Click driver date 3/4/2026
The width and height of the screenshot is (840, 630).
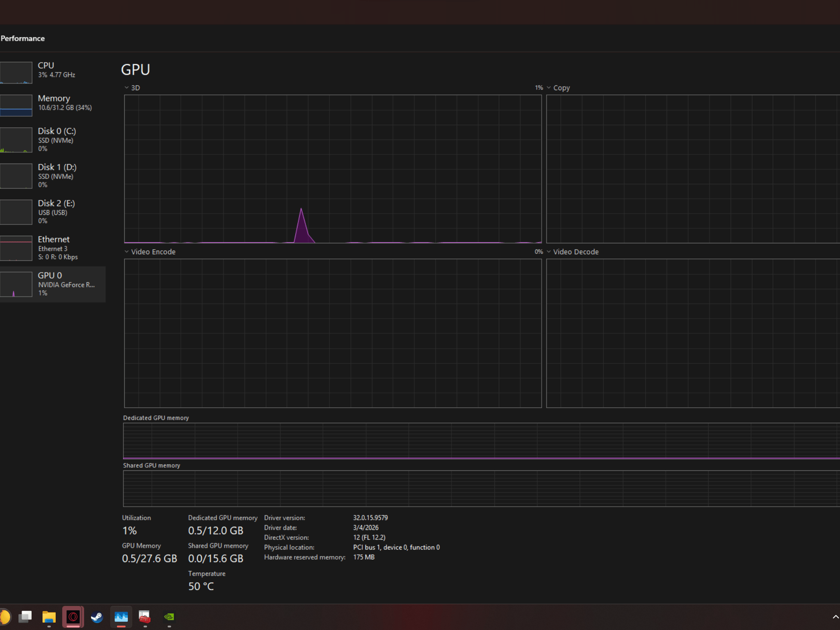click(x=366, y=528)
